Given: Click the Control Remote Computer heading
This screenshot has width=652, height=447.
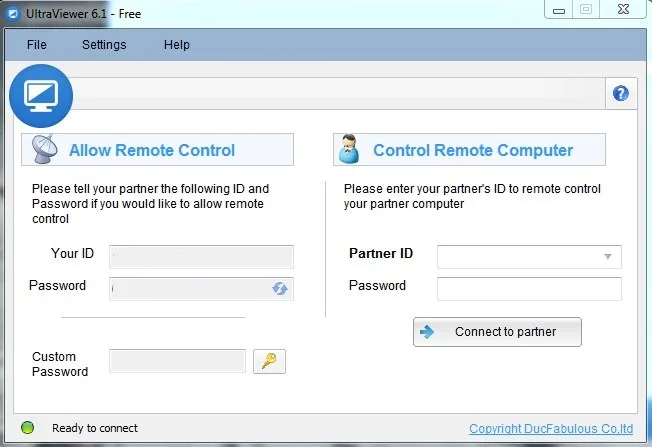Looking at the screenshot, I should pos(473,150).
